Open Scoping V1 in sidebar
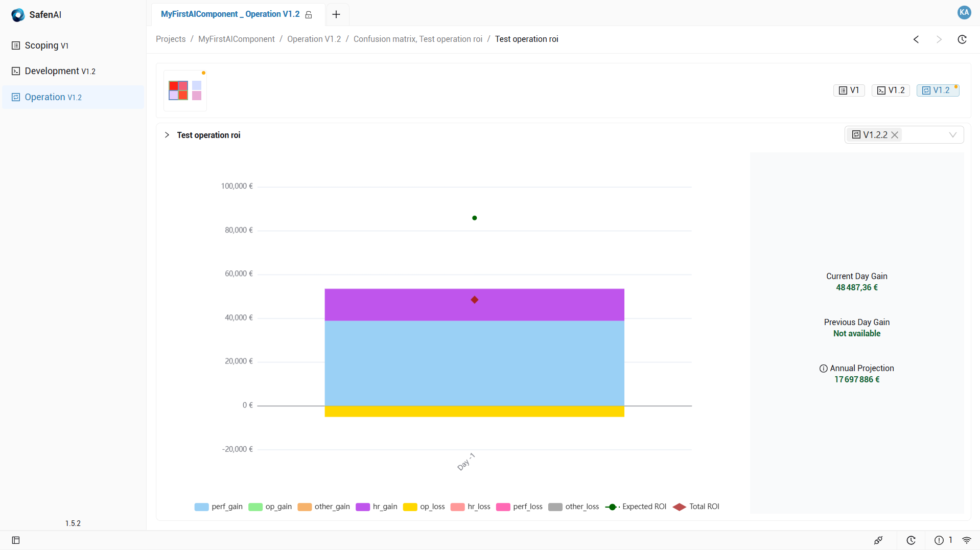980x550 pixels. click(x=46, y=45)
